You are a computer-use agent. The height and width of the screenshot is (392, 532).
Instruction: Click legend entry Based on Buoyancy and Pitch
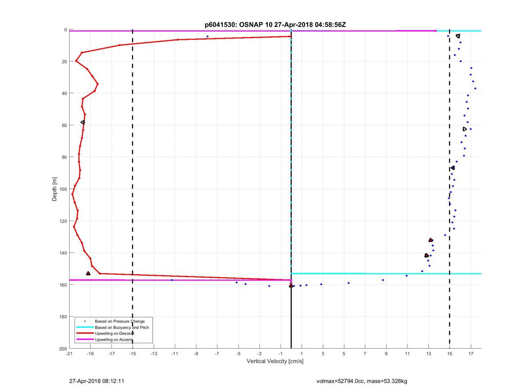coord(122,327)
